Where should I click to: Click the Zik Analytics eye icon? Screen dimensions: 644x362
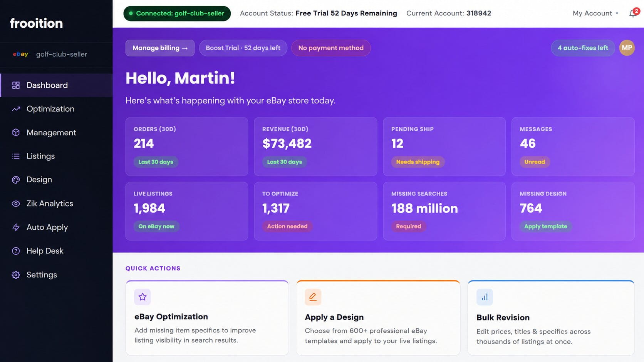pos(16,204)
